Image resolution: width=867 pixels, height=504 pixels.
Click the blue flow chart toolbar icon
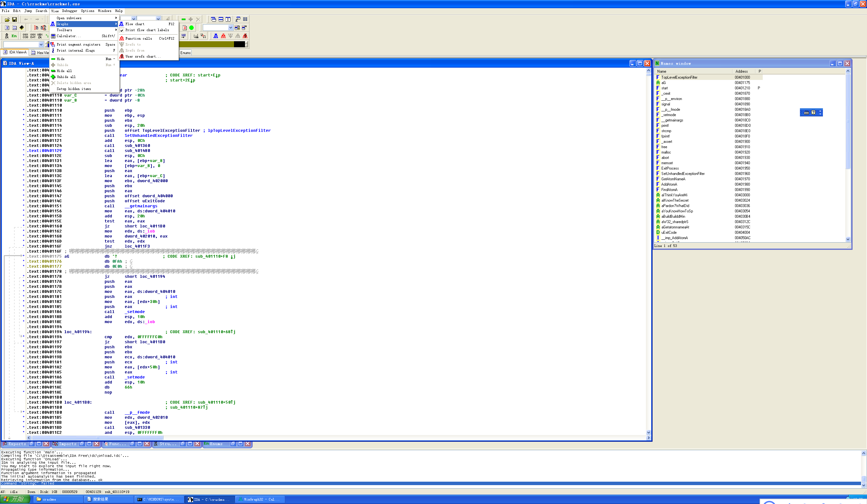click(216, 36)
